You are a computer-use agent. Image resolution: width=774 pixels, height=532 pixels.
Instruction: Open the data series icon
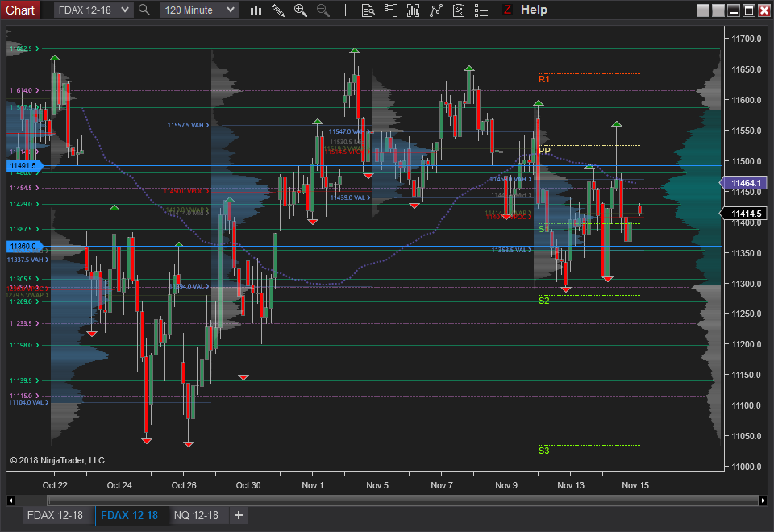(x=413, y=10)
